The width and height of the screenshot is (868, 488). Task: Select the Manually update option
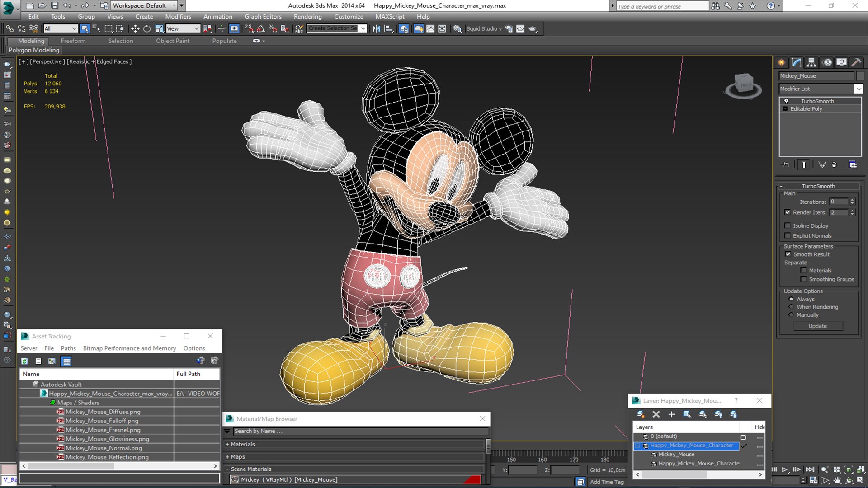click(x=791, y=315)
